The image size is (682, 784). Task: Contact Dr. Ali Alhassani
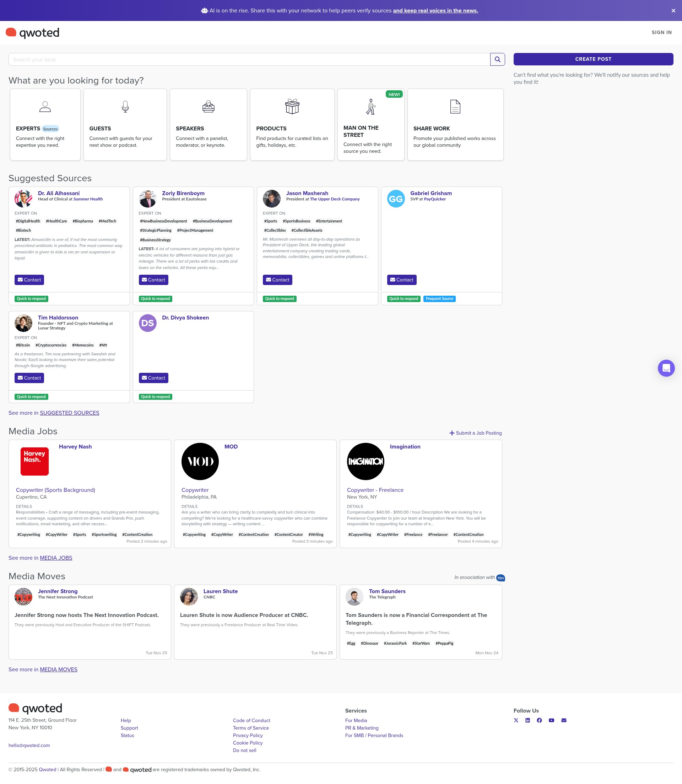click(x=29, y=280)
